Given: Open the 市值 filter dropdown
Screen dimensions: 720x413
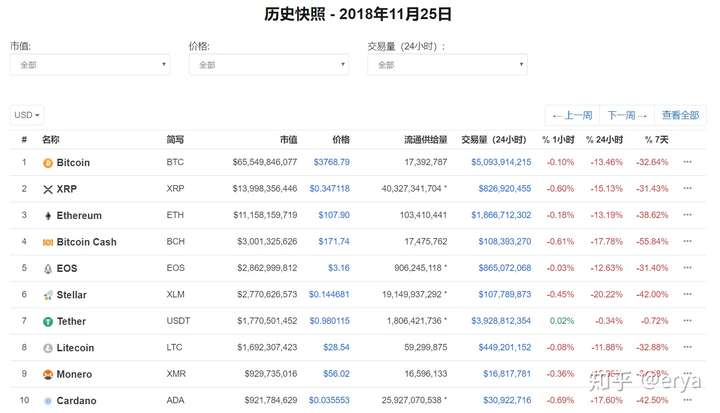Looking at the screenshot, I should click(90, 65).
